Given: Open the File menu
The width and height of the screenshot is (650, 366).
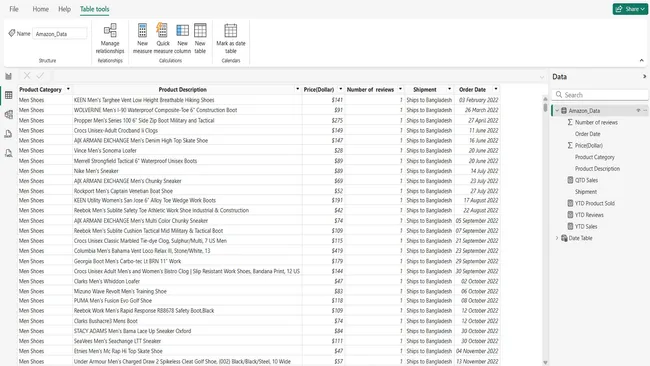Looking at the screenshot, I should [14, 9].
